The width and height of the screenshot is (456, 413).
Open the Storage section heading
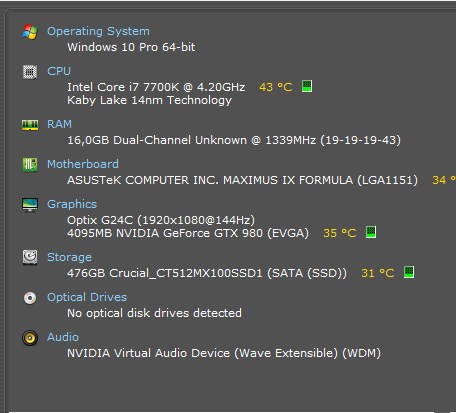(x=69, y=257)
